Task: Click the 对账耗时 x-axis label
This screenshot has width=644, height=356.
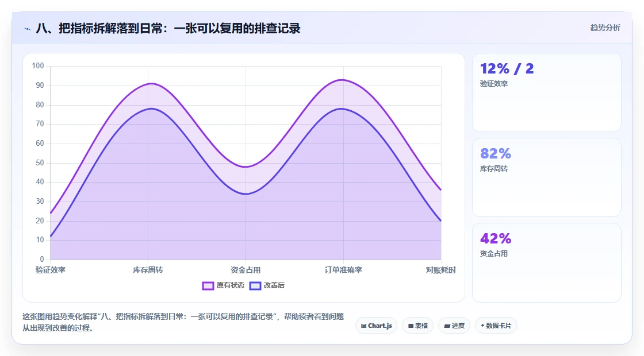Action: coord(440,270)
